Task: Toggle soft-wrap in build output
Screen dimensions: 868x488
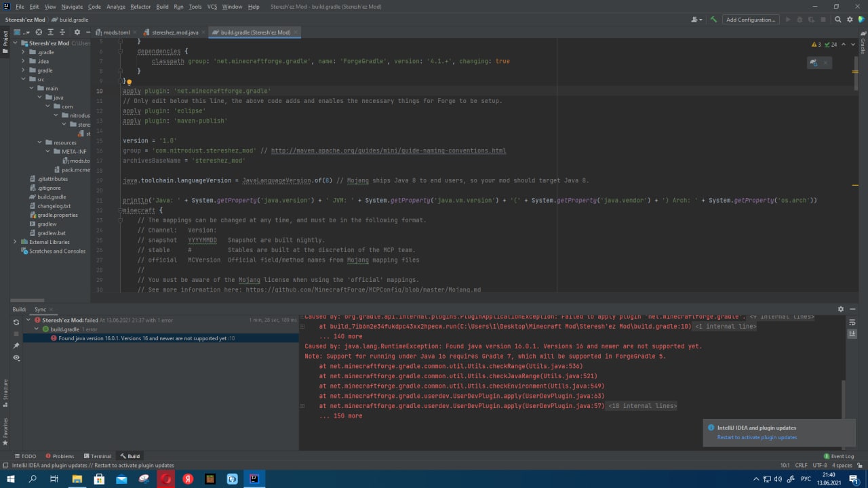Action: coord(853,323)
